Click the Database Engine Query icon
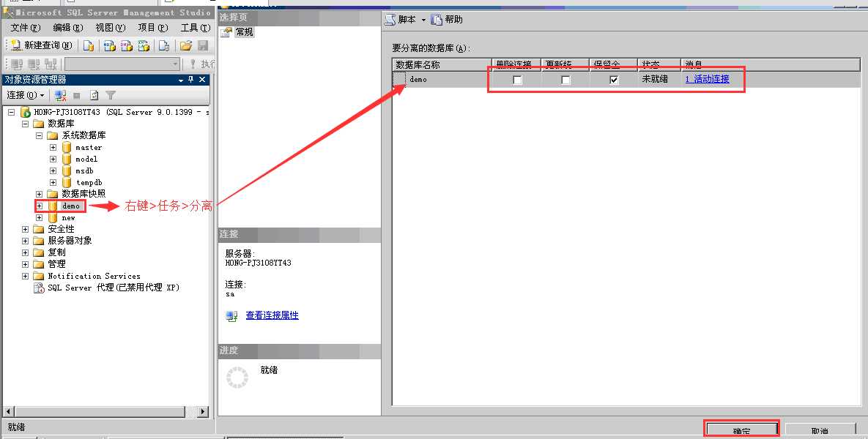868x439 pixels. click(89, 46)
